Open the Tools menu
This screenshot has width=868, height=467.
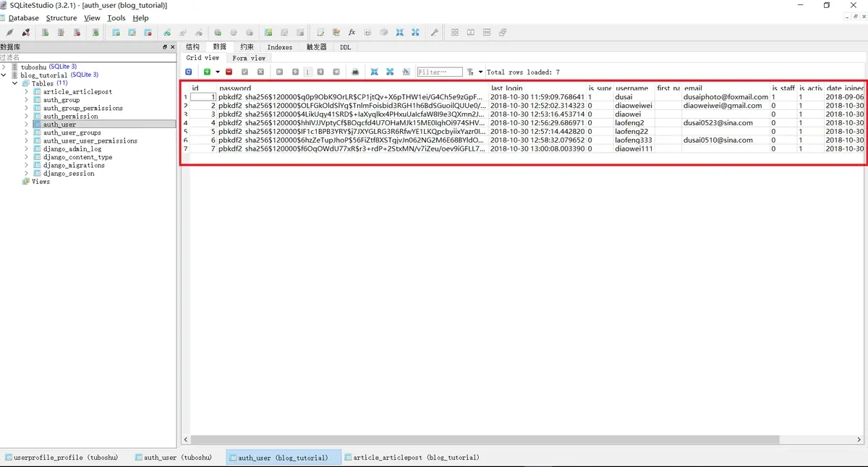116,18
